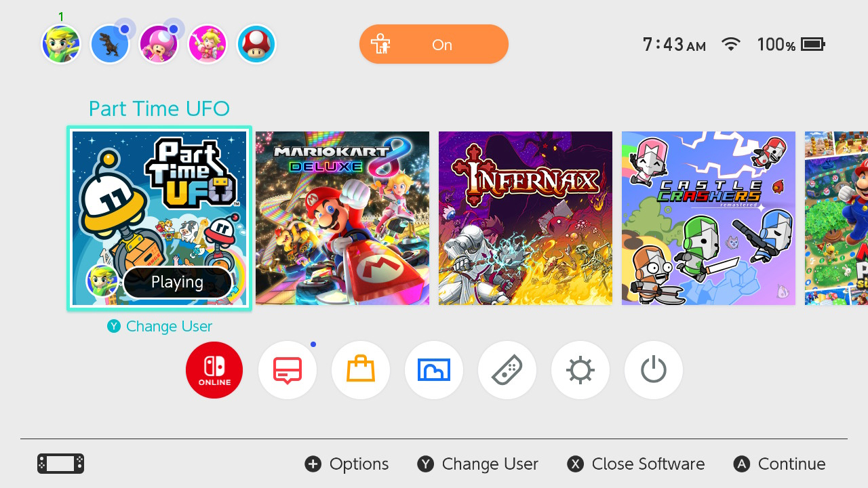Launch Castle Crashers Remastered tile
The image size is (868, 488).
709,218
